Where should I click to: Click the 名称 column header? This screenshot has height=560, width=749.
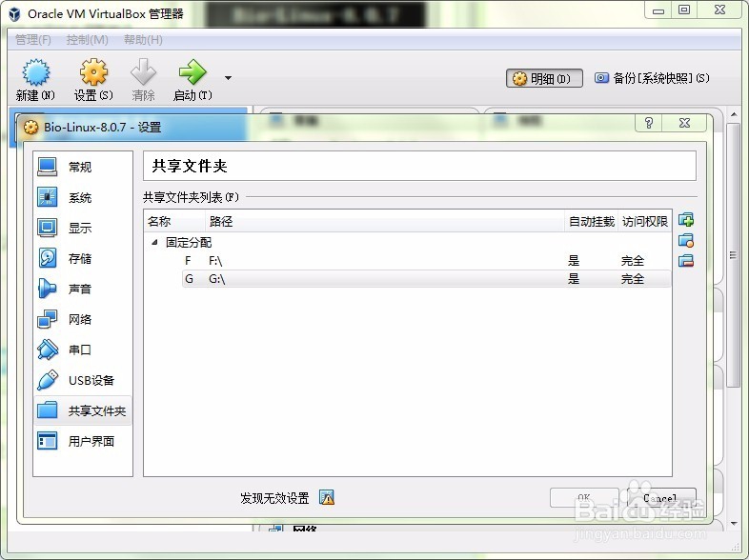click(x=174, y=222)
